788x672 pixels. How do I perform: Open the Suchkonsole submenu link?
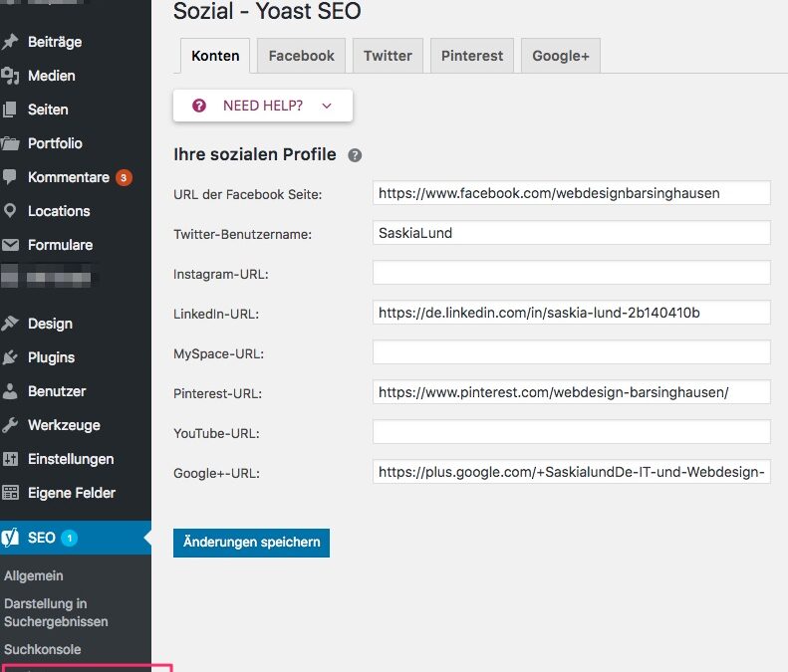click(x=42, y=649)
